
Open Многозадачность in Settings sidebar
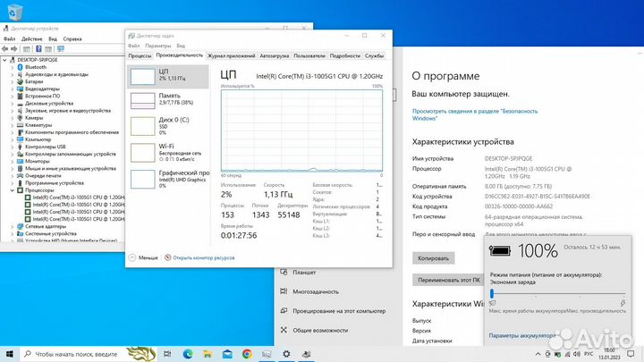point(316,291)
